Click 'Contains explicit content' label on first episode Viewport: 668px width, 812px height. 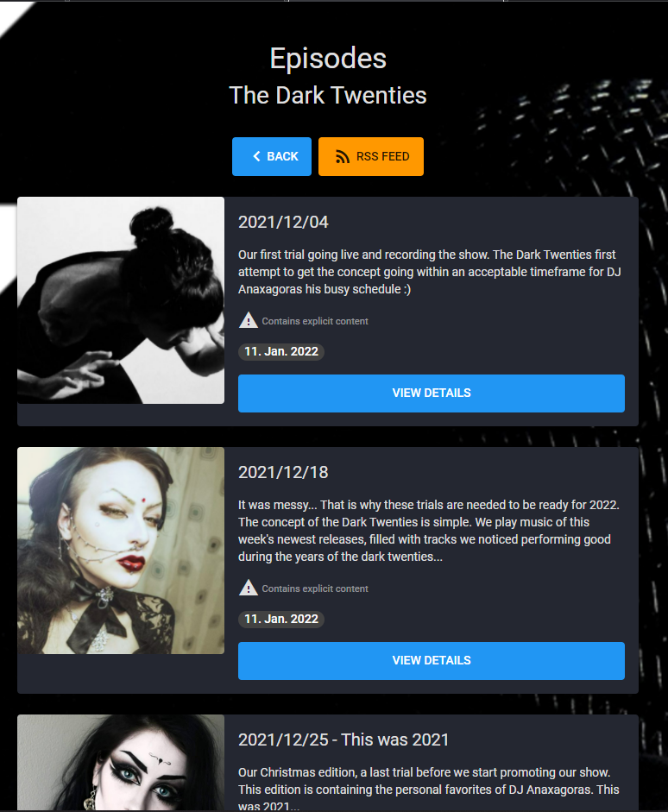pyautogui.click(x=315, y=321)
